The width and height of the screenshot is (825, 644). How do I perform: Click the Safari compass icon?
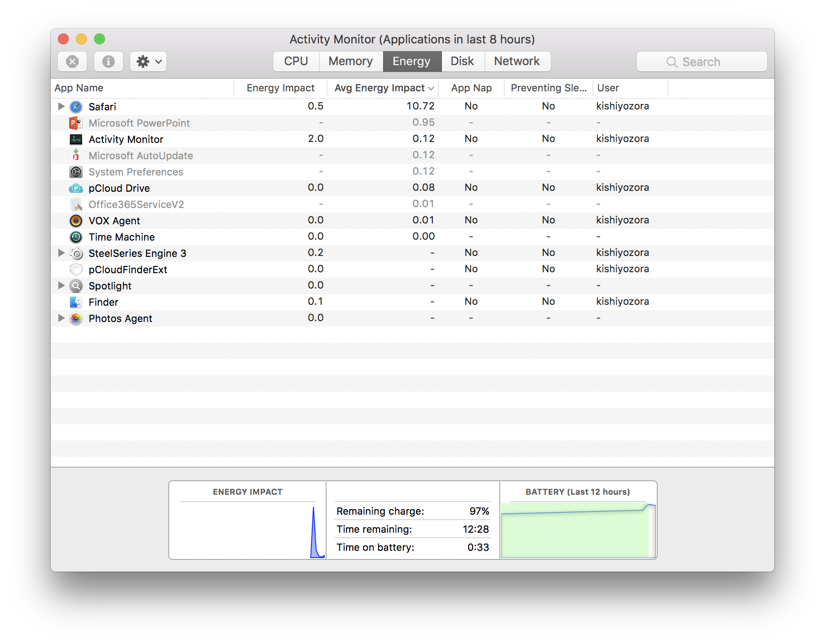(x=76, y=107)
